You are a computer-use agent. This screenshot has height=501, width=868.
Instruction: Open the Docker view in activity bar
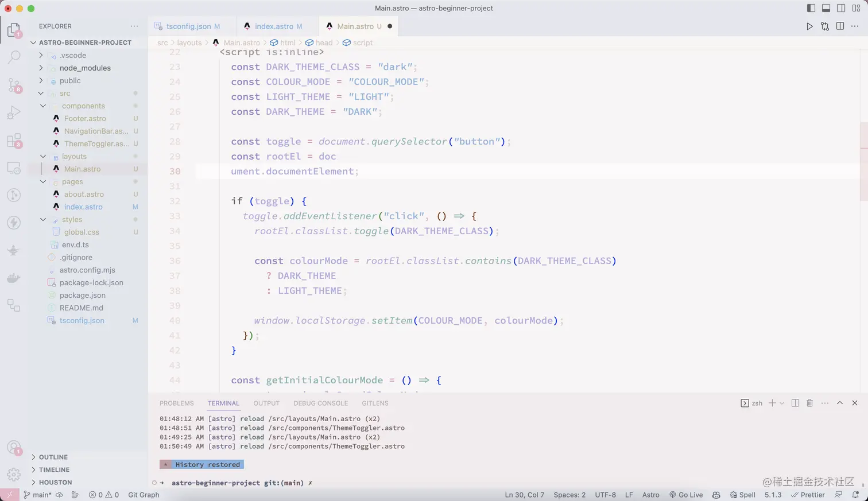[x=14, y=278]
